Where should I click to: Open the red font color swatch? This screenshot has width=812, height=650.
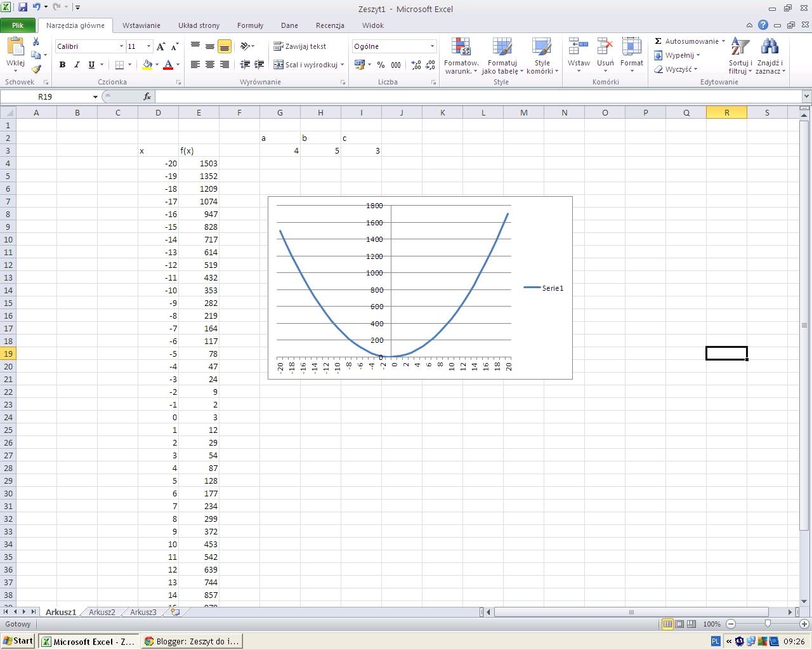coord(168,65)
